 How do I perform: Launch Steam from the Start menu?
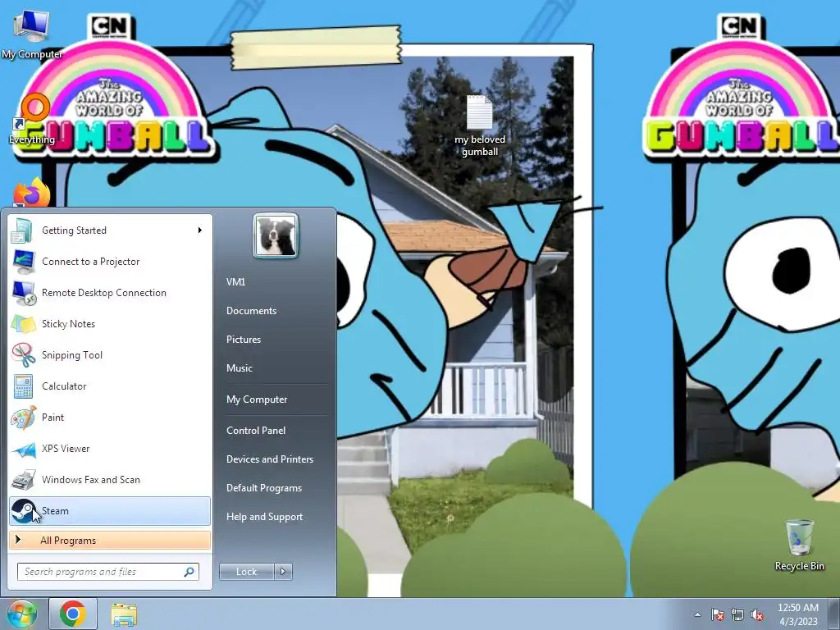[x=109, y=511]
